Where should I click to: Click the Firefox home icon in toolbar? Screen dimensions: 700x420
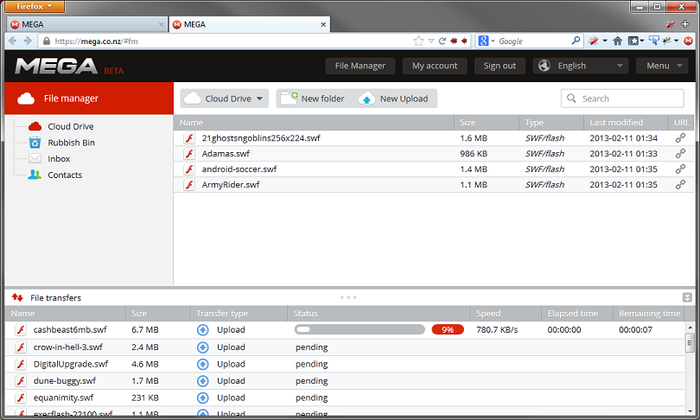[x=617, y=41]
